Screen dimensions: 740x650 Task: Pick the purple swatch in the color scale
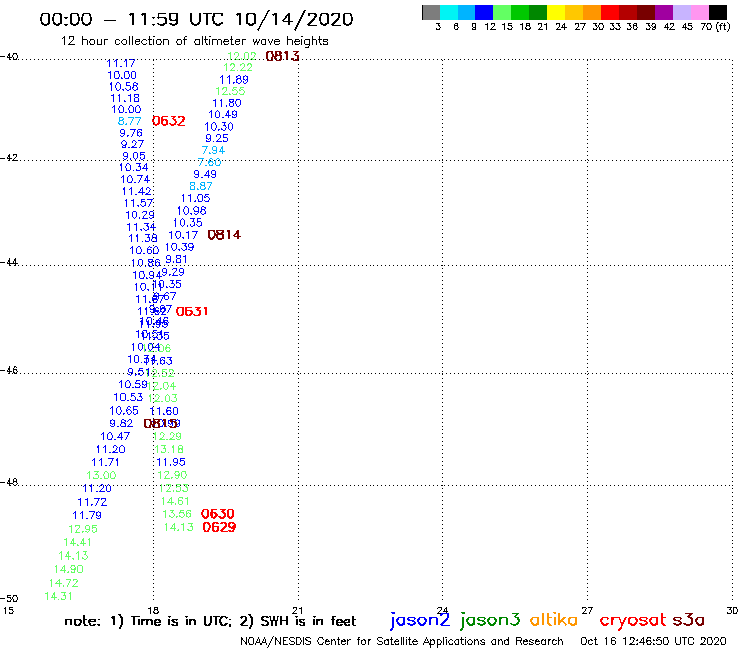[x=664, y=12]
